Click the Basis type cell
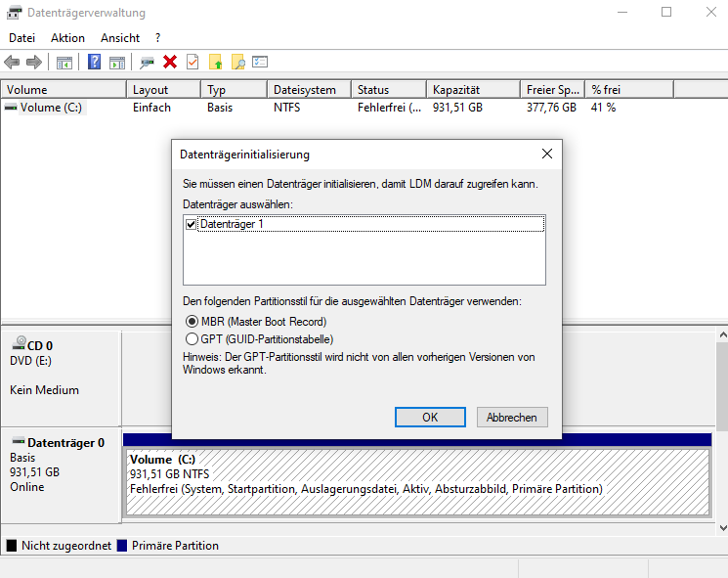728x578 pixels. coord(220,108)
